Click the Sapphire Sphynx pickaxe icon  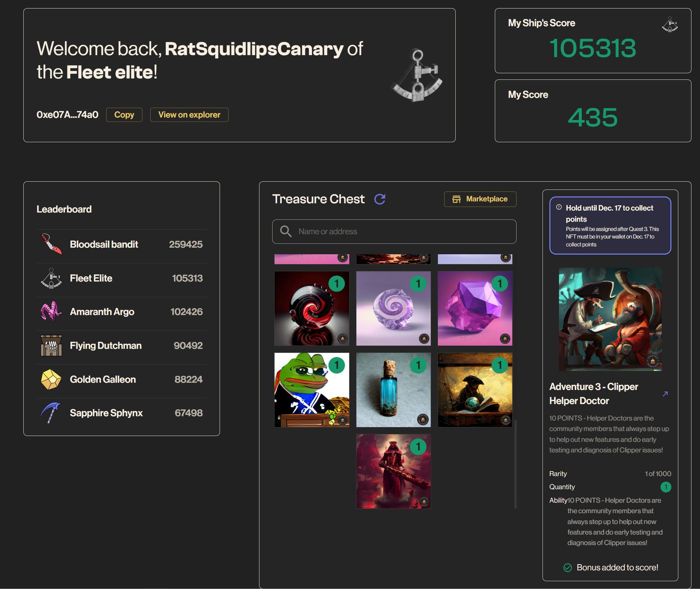tap(51, 413)
